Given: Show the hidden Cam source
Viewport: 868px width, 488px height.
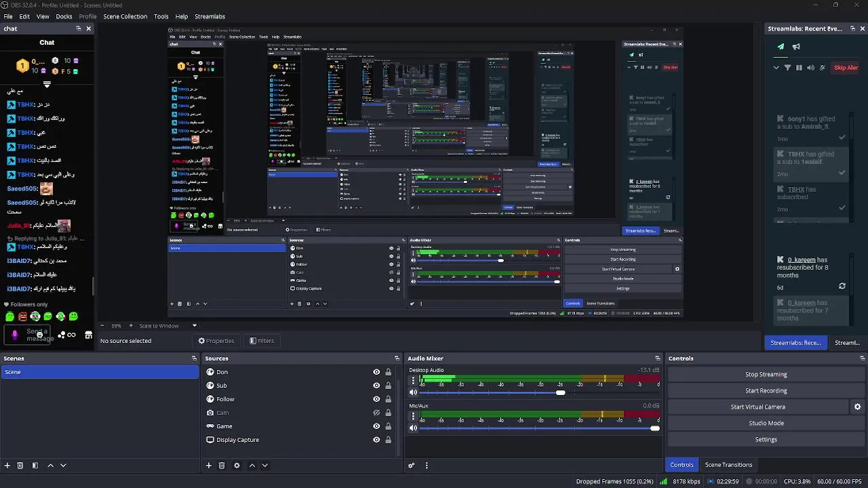Looking at the screenshot, I should (x=376, y=413).
